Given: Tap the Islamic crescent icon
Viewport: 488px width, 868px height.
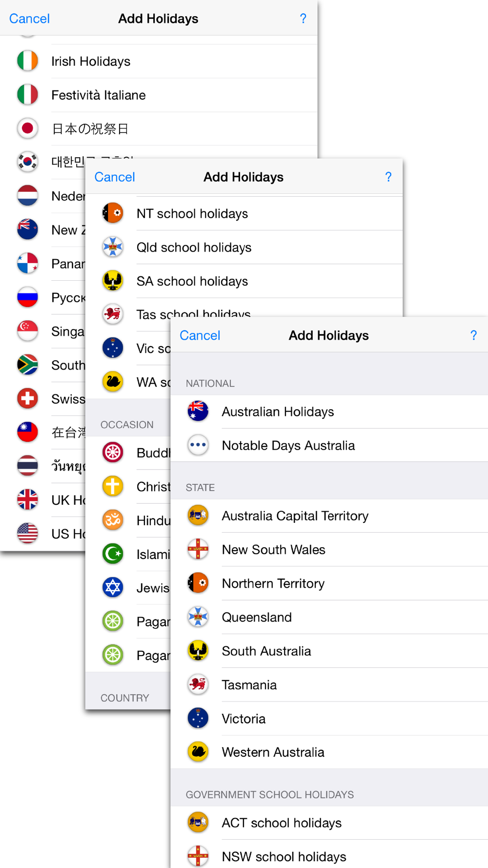Looking at the screenshot, I should tap(113, 554).
